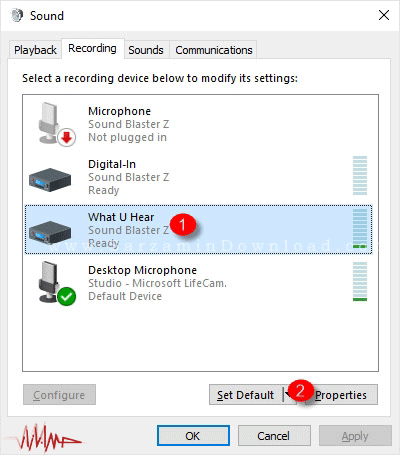This screenshot has width=400, height=455.
Task: Click the Configure button
Action: [x=59, y=395]
